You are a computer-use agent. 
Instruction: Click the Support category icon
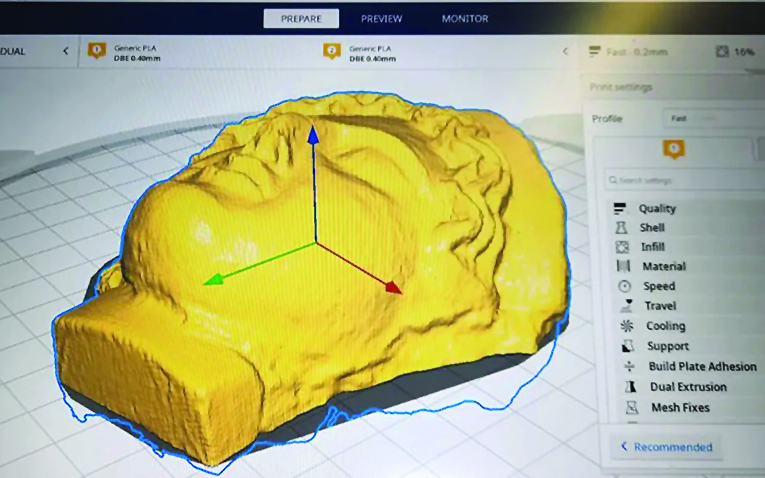[x=627, y=346]
